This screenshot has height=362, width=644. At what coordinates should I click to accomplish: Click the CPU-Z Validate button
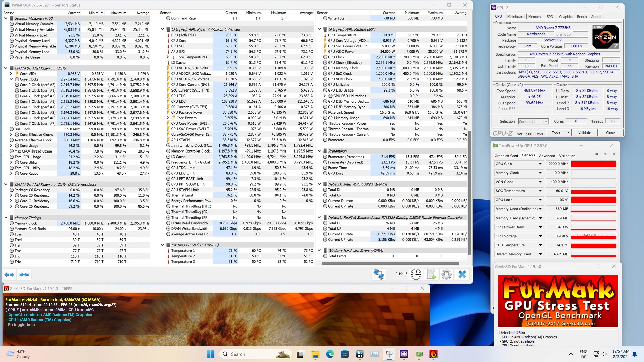coord(584,133)
